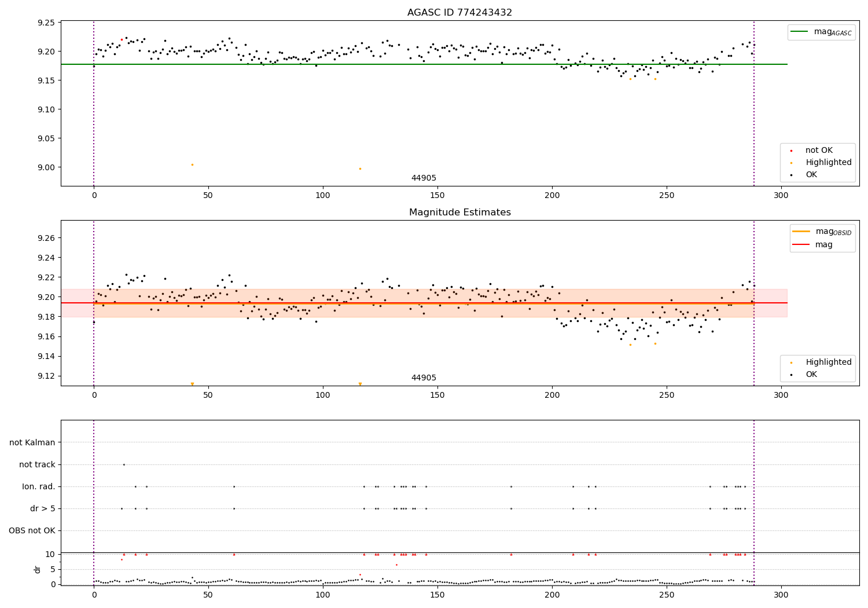Click the 44905 label in top panel
This screenshot has width=868, height=608.
tap(424, 178)
